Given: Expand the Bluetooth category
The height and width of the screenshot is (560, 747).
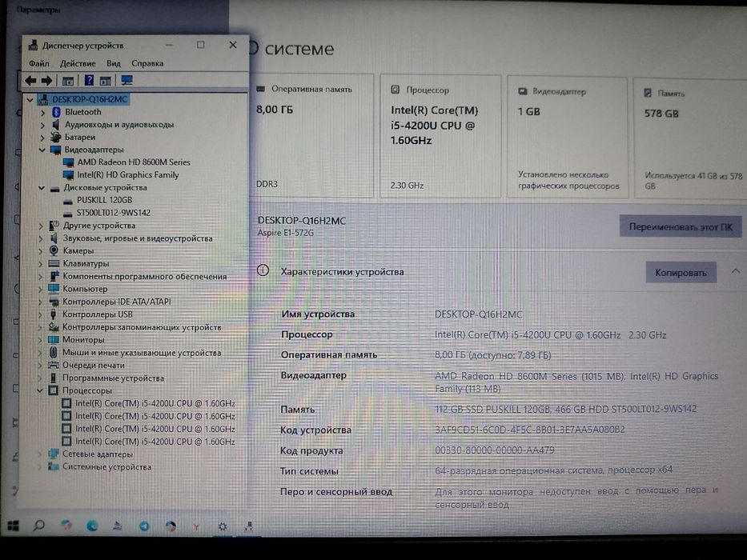Looking at the screenshot, I should (x=42, y=112).
